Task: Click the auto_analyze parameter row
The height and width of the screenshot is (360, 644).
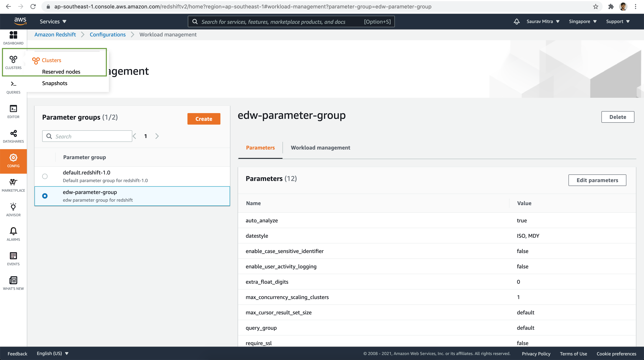Action: [437, 220]
